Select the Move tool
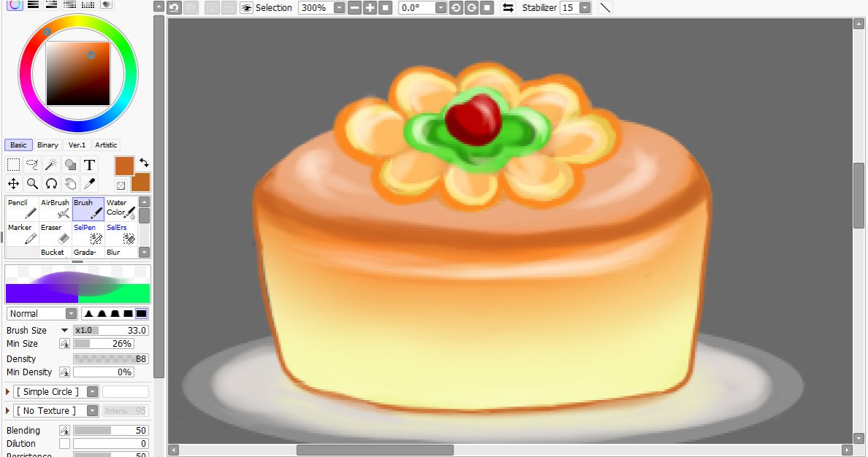 (13, 184)
